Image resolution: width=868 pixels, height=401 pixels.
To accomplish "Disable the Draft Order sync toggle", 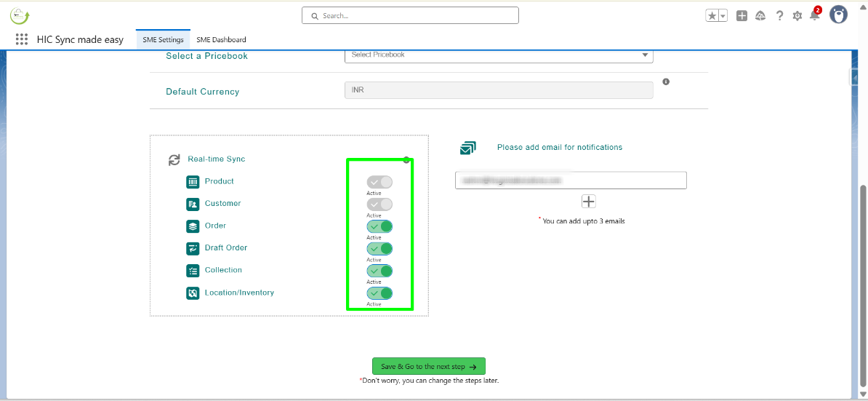I will 379,249.
